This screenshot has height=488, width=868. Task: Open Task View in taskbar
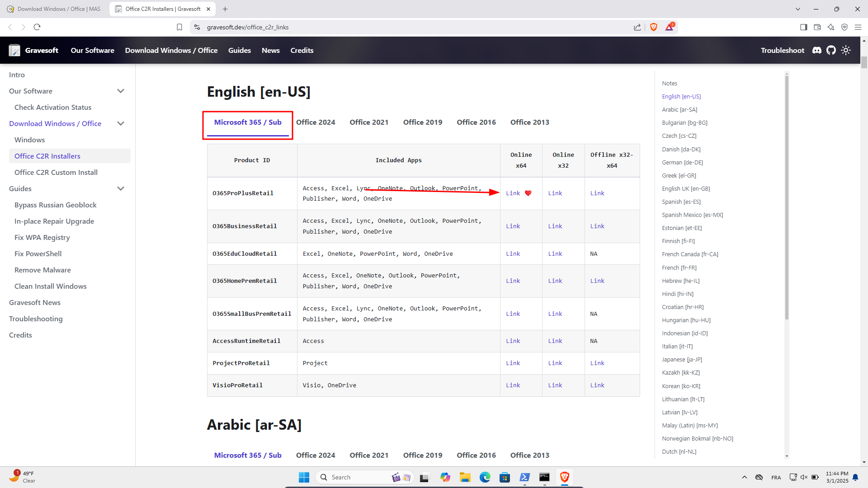click(x=424, y=477)
